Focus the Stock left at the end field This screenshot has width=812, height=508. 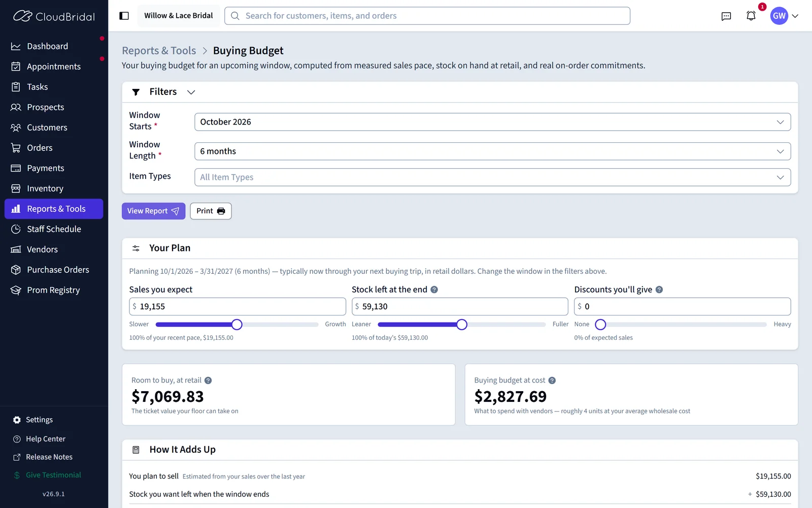460,306
